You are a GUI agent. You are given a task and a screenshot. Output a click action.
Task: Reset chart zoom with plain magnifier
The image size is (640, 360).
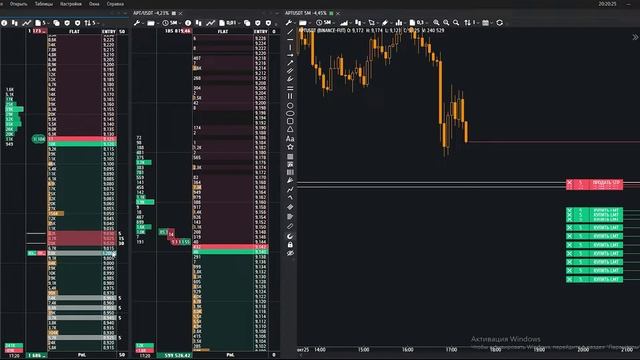(456, 23)
